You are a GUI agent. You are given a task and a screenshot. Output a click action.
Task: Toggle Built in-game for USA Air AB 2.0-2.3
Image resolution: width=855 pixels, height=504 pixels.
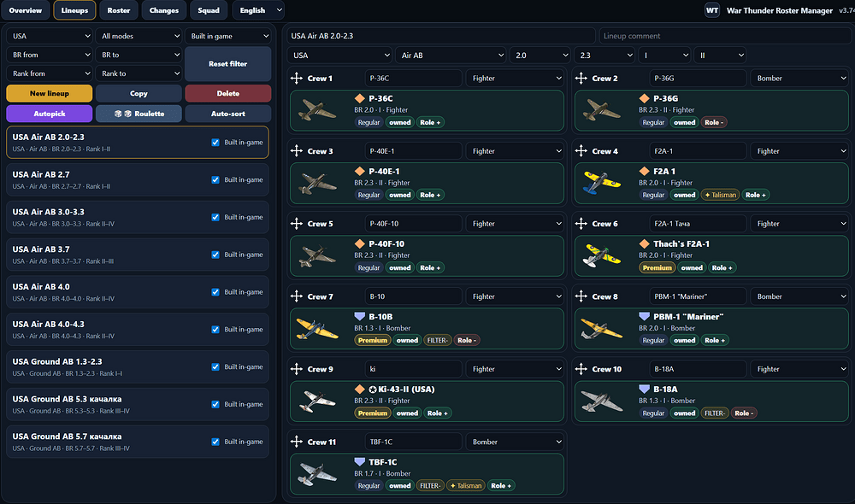[215, 142]
